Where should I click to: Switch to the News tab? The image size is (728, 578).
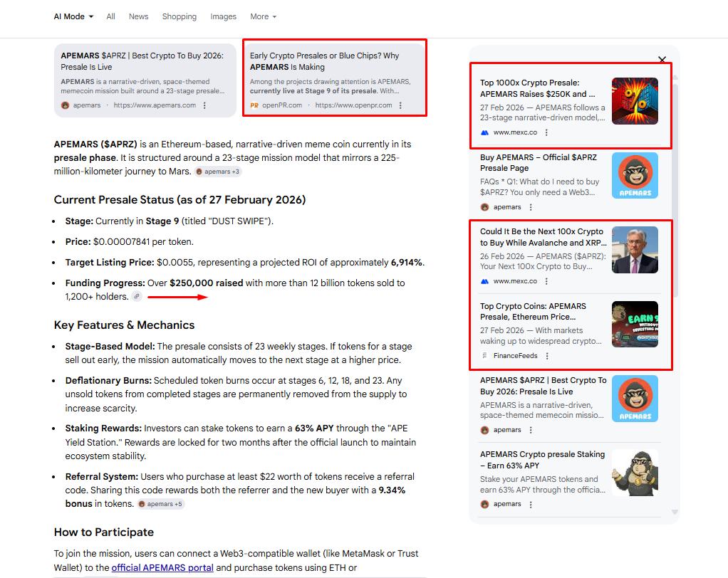coord(138,16)
